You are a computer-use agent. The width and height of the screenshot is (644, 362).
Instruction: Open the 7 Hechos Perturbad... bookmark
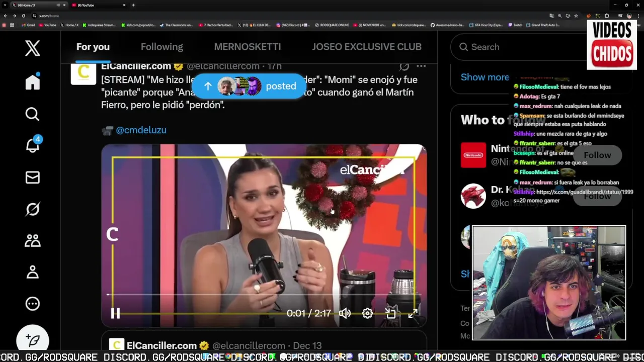click(x=216, y=25)
